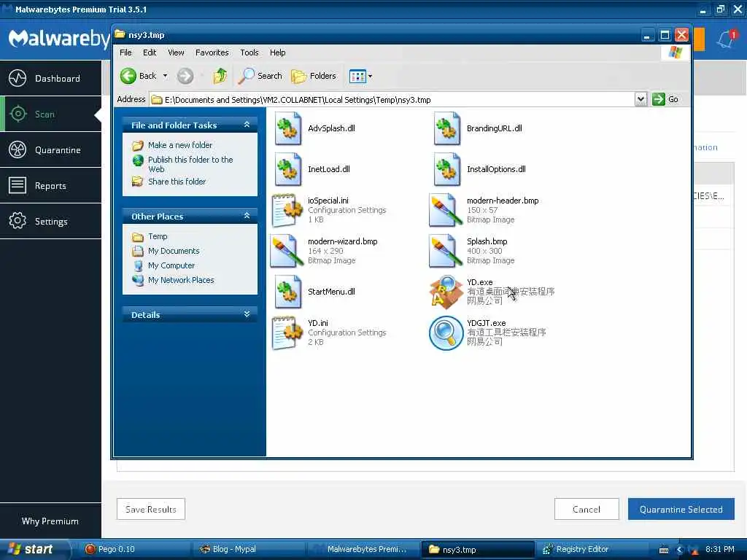This screenshot has width=747, height=560.
Task: Open the File menu
Action: [125, 52]
